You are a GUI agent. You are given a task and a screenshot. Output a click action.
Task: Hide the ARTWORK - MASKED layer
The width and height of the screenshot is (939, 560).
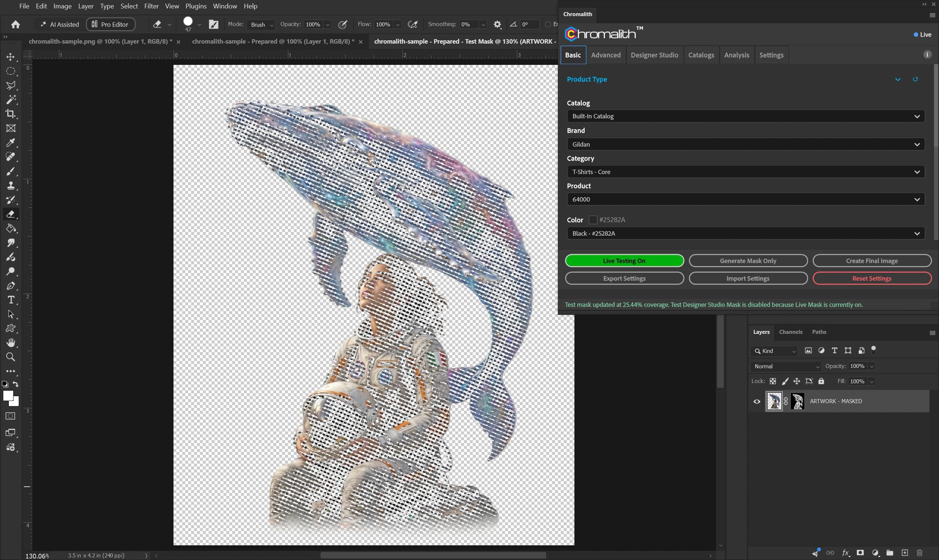(x=757, y=402)
